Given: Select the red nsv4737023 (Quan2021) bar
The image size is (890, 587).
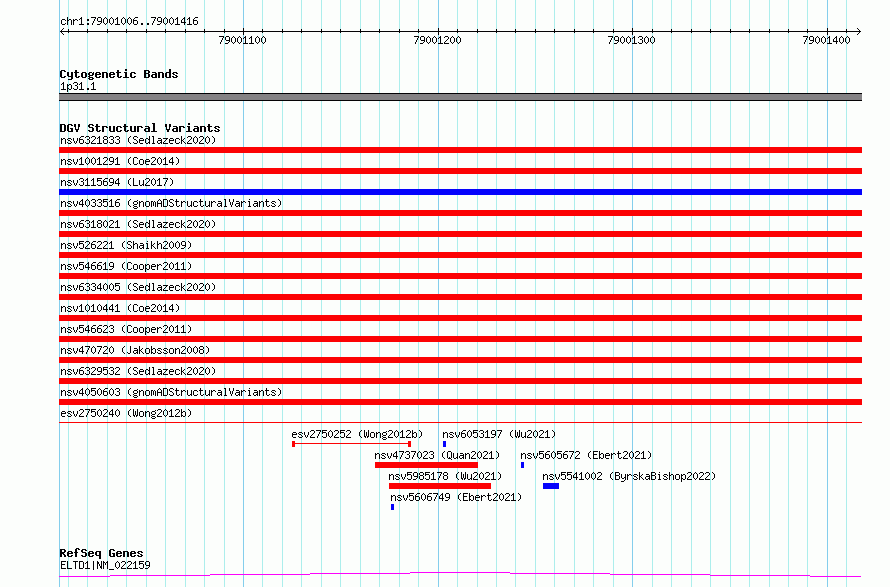Looking at the screenshot, I should (x=426, y=465).
